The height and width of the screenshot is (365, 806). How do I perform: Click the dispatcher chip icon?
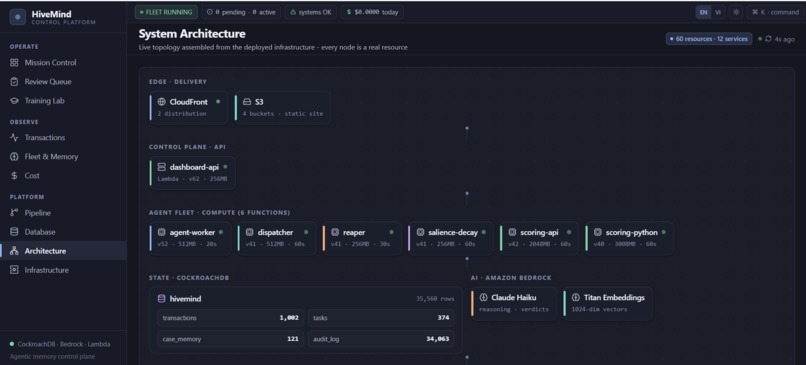pos(250,232)
